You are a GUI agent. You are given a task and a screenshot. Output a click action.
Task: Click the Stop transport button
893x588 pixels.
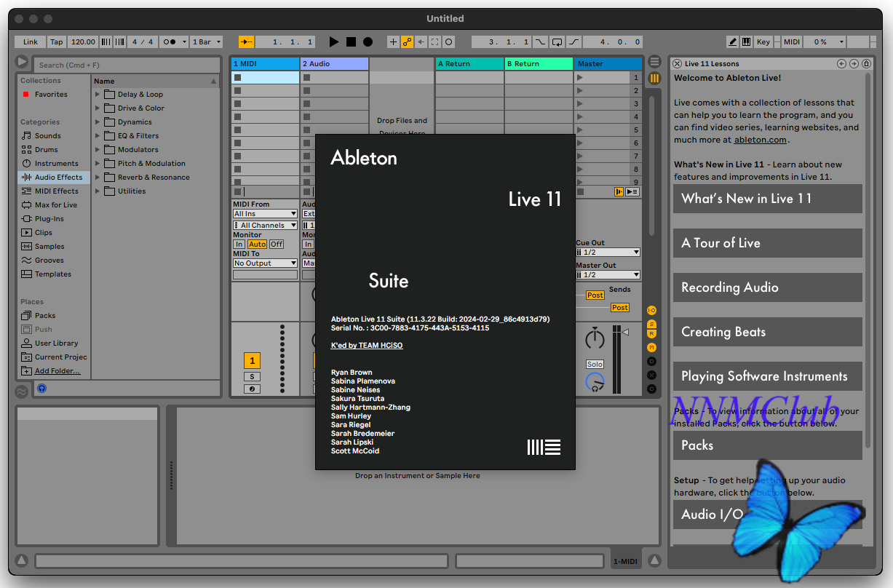(x=351, y=42)
